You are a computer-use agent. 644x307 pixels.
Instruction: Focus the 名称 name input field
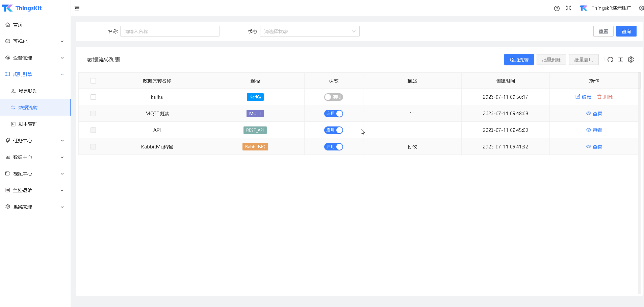click(170, 31)
